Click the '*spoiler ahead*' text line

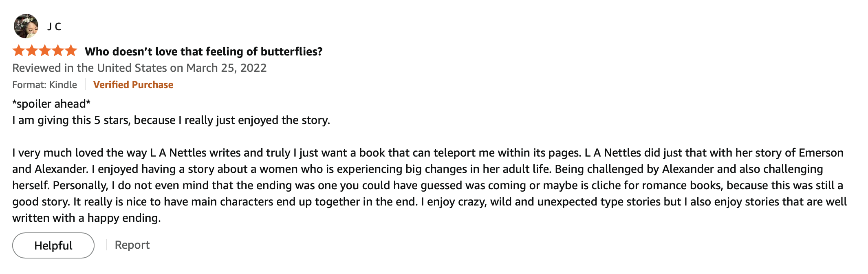[x=51, y=104]
